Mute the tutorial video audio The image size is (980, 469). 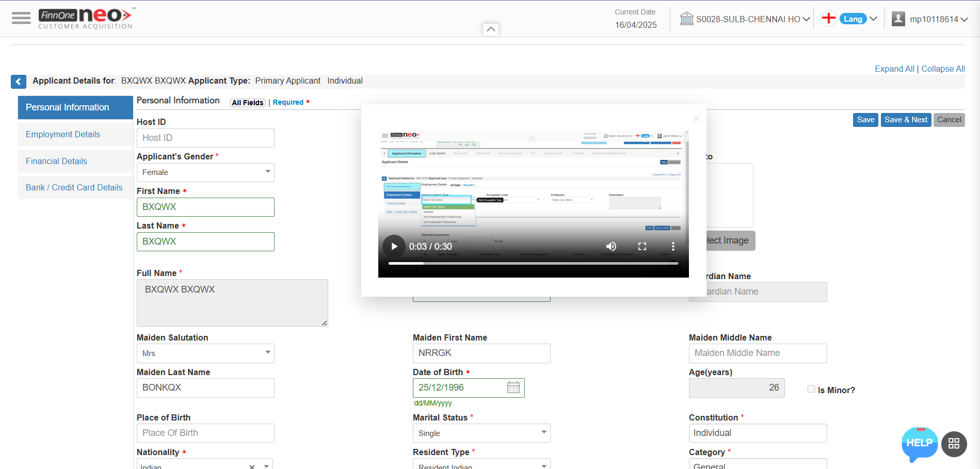point(611,246)
